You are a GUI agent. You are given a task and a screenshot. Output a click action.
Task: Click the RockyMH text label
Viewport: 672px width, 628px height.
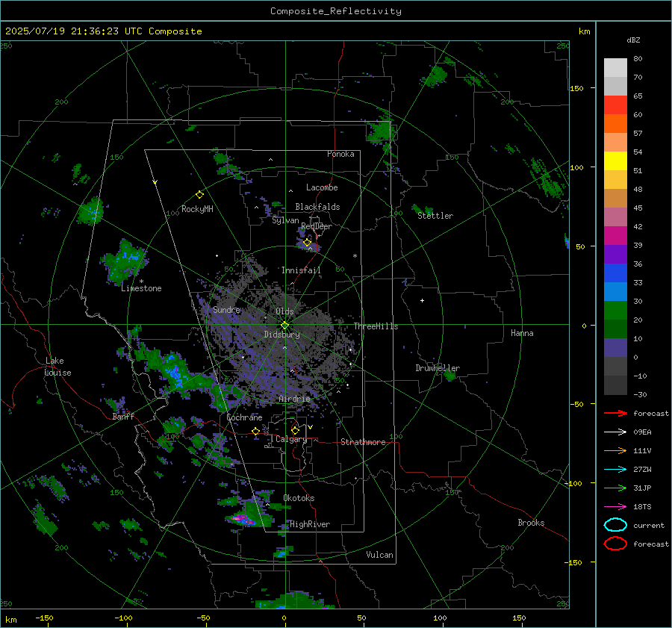coord(197,209)
